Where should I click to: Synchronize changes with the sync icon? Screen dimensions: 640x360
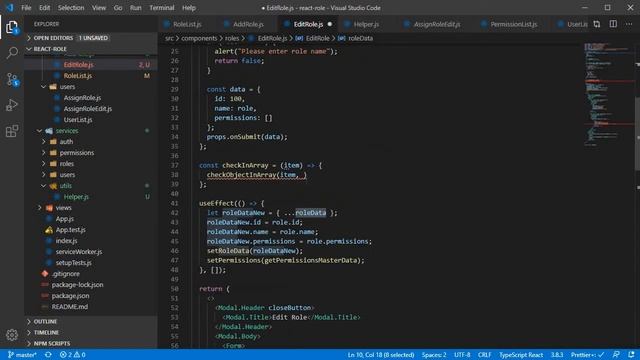pyautogui.click(x=48, y=355)
